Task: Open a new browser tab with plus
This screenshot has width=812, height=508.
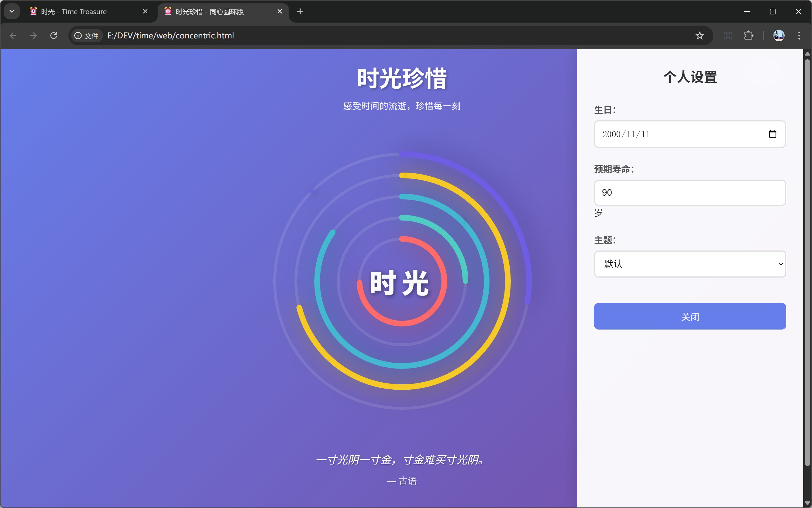Action: [x=300, y=11]
